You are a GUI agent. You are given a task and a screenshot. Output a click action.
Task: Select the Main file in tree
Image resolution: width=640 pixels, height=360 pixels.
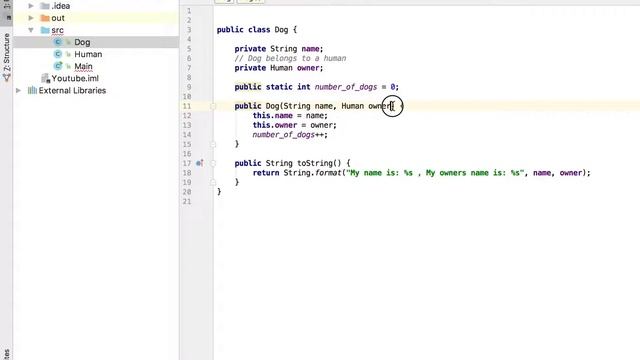(83, 66)
